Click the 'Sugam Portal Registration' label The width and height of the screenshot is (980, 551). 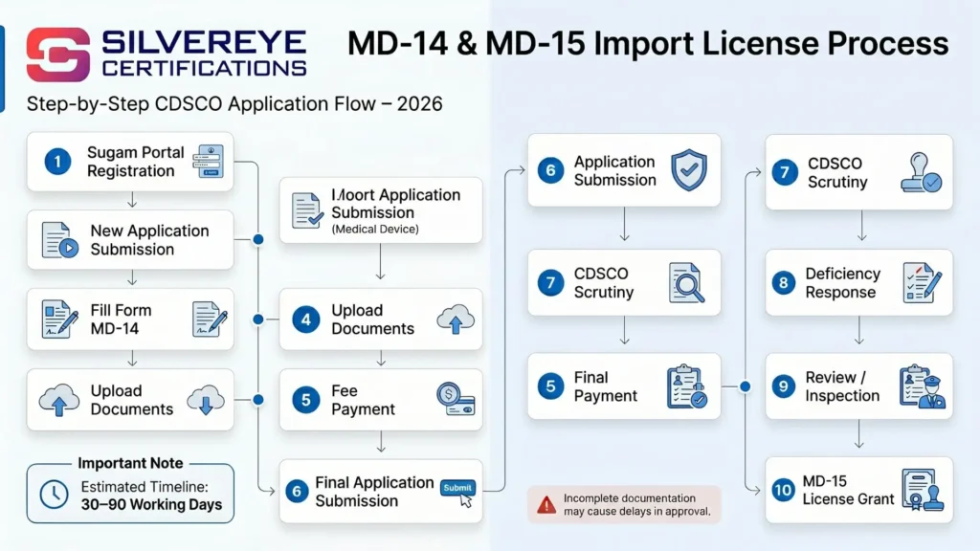click(136, 162)
